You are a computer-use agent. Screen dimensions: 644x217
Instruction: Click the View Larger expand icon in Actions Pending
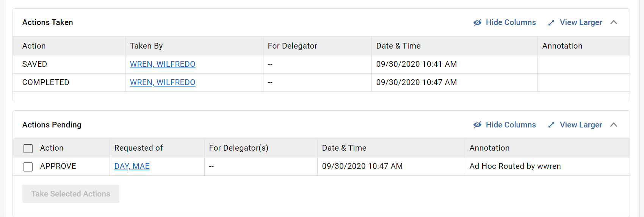(551, 125)
